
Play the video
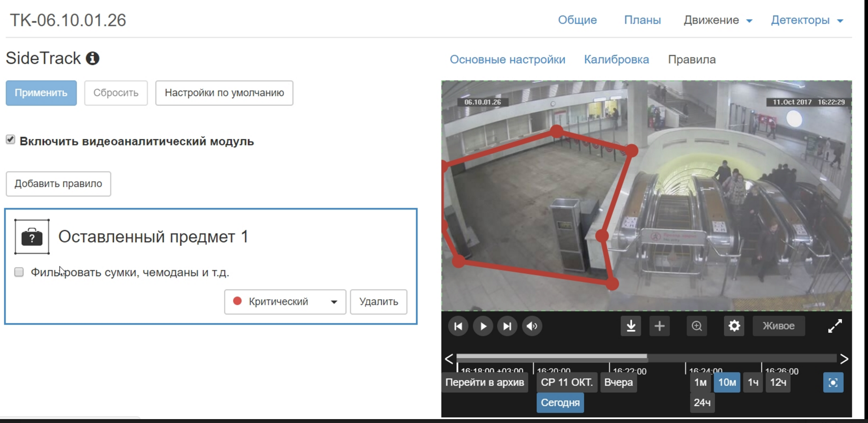[483, 326]
